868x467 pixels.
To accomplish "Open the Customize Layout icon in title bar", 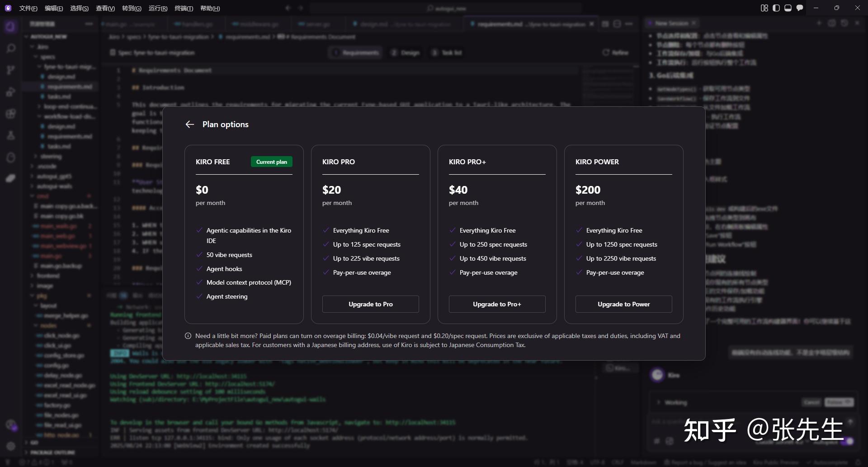I will click(764, 8).
